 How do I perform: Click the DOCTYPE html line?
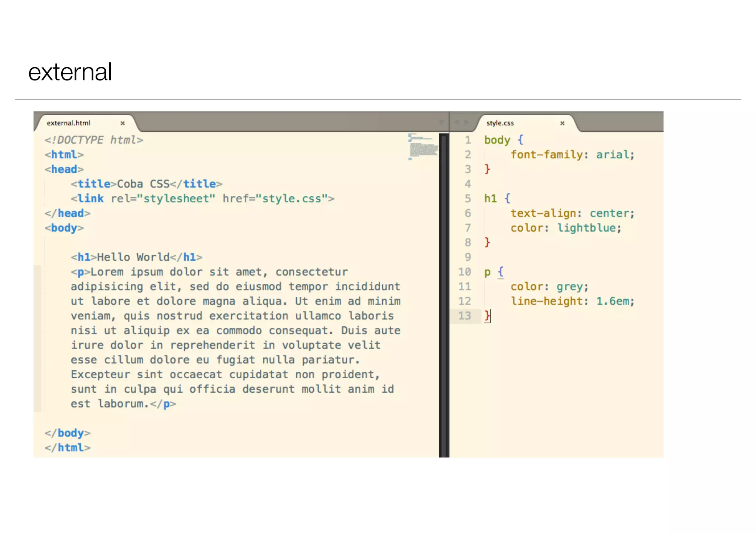tap(94, 140)
